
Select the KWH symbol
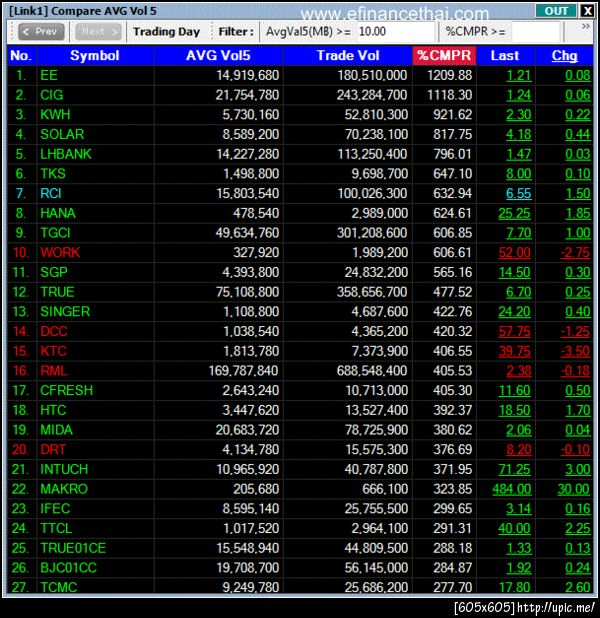(x=55, y=115)
